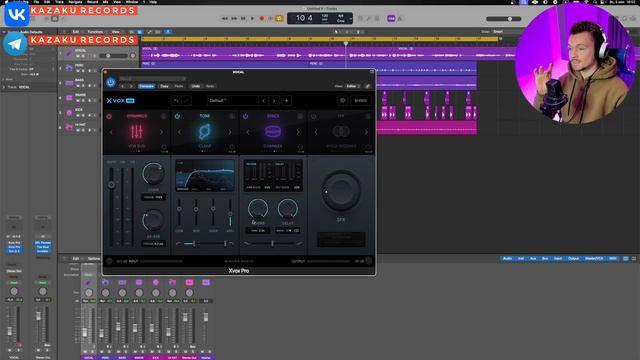Viewport: 640px width, 360px height.
Task: Open the File menu in menu bar
Action: (x=36, y=2)
